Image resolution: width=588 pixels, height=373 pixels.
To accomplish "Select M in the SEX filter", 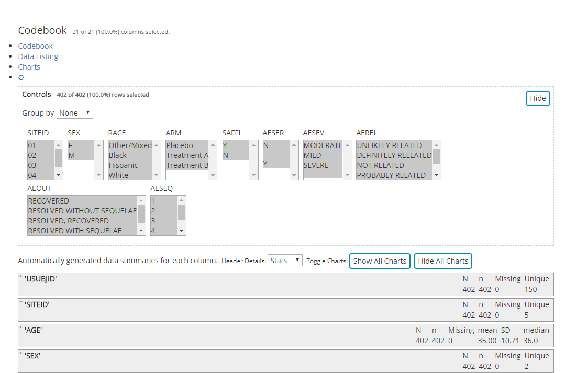I will [81, 155].
